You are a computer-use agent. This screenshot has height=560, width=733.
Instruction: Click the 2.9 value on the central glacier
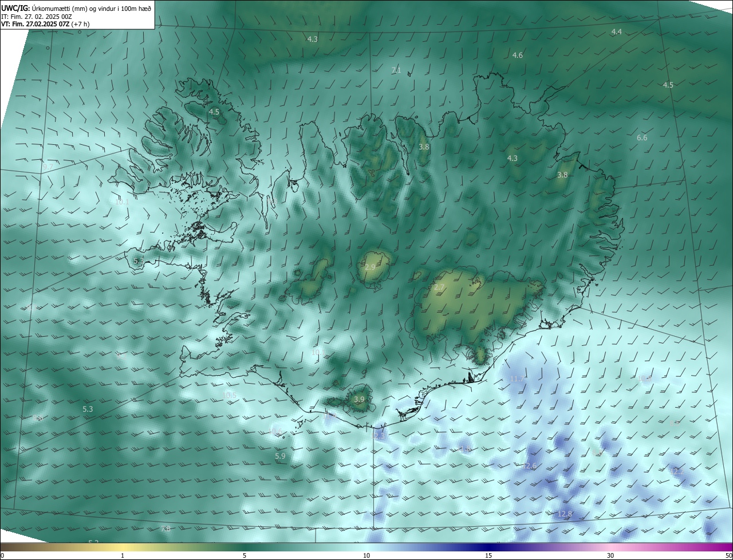point(370,267)
